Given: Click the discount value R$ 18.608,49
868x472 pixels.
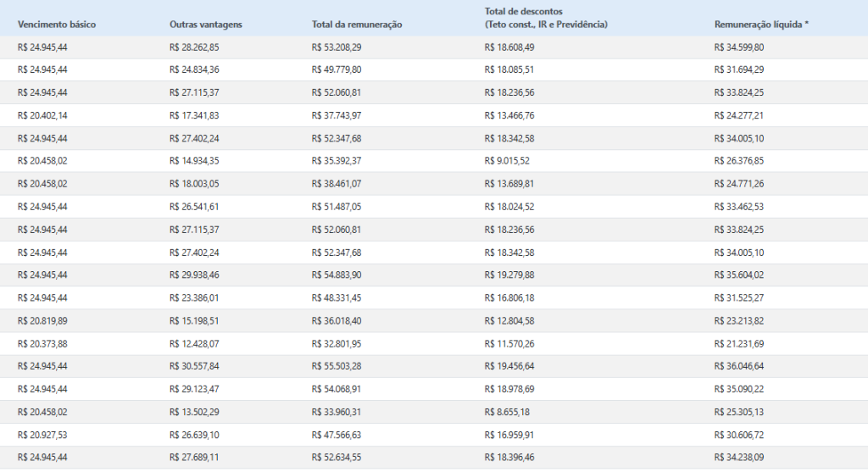Looking at the screenshot, I should [509, 47].
